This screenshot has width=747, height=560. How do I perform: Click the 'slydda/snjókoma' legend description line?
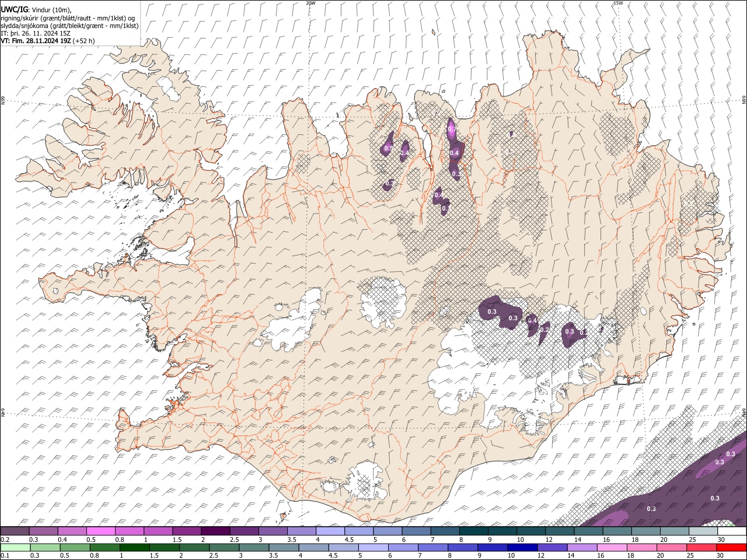69,26
